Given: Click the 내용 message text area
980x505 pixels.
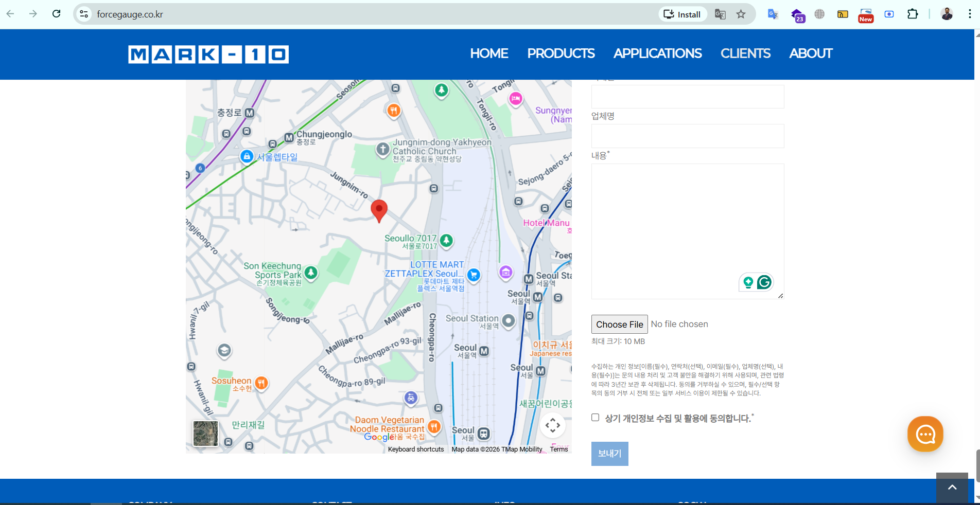Looking at the screenshot, I should click(x=688, y=231).
